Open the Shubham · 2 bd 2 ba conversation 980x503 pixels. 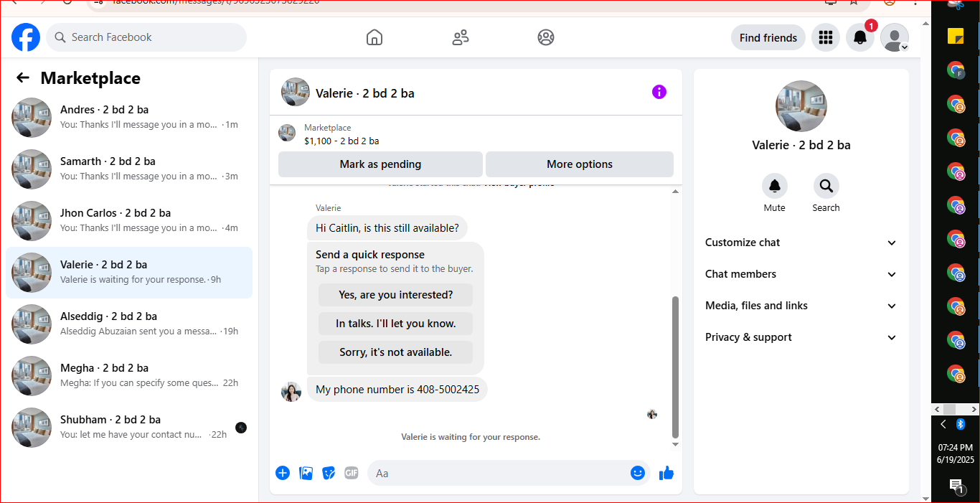(129, 428)
